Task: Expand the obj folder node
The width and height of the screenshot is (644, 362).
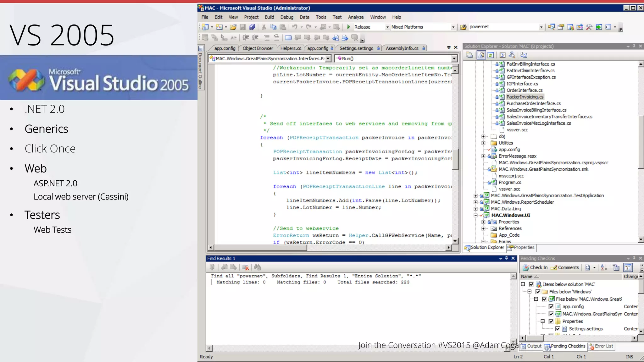Action: [484, 136]
